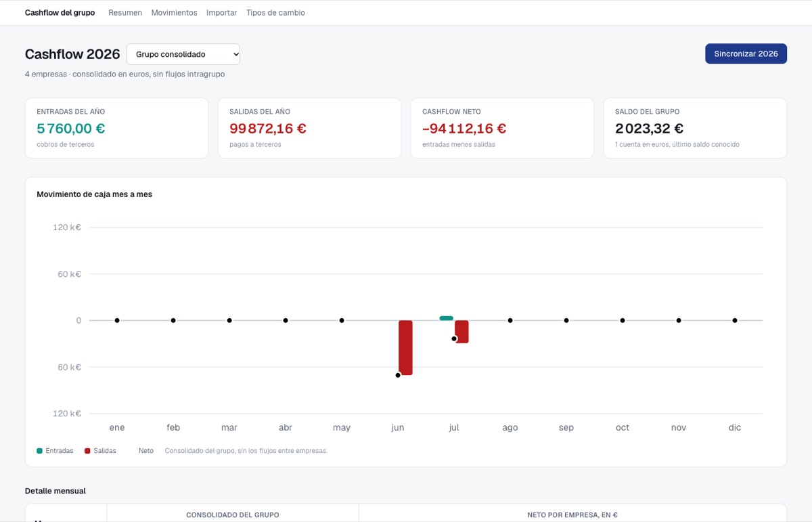812x522 pixels.
Task: Open the Grupo consolidado company dropdown
Action: coord(183,54)
